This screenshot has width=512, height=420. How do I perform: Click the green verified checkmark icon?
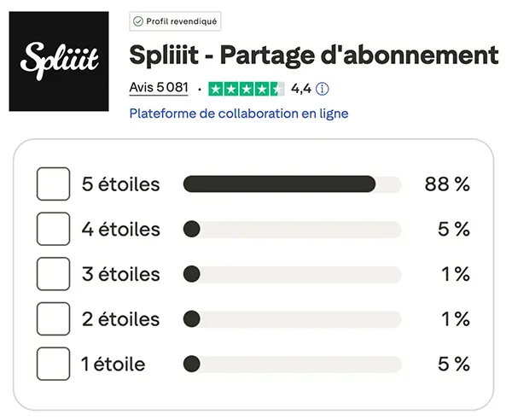[138, 20]
